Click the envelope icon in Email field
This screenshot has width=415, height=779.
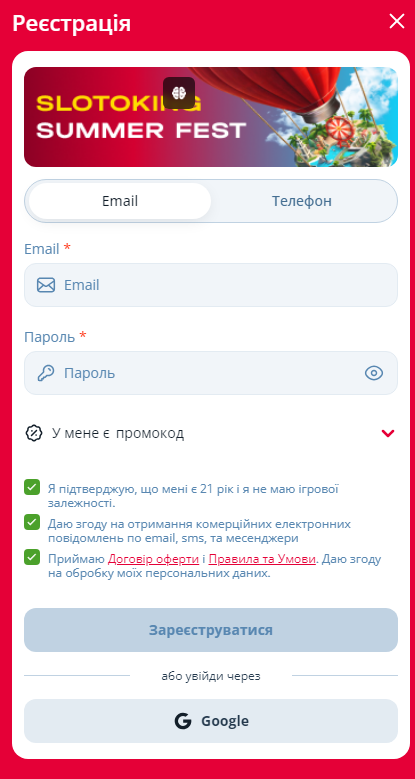coord(46,285)
